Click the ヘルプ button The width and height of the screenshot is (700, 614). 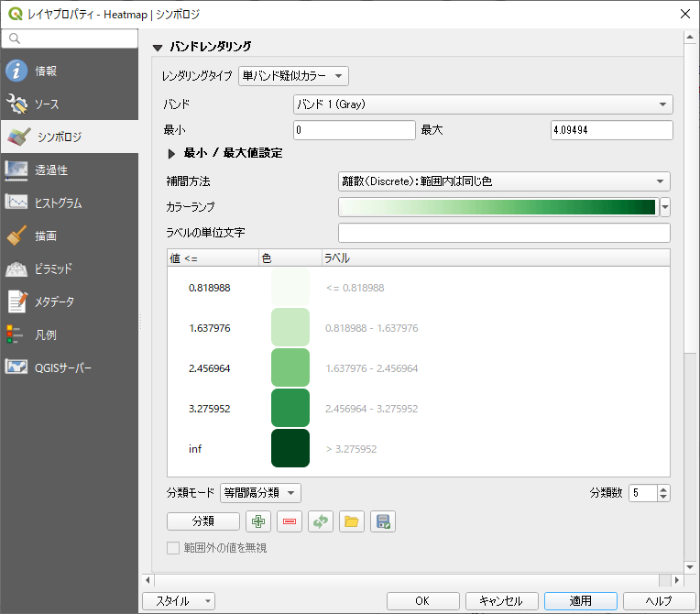660,601
